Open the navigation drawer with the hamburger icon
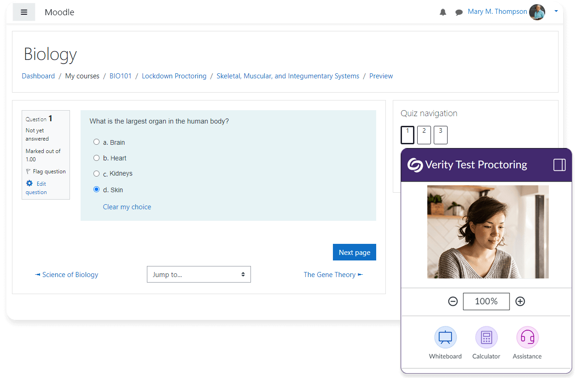The height and width of the screenshot is (378, 588). [24, 12]
